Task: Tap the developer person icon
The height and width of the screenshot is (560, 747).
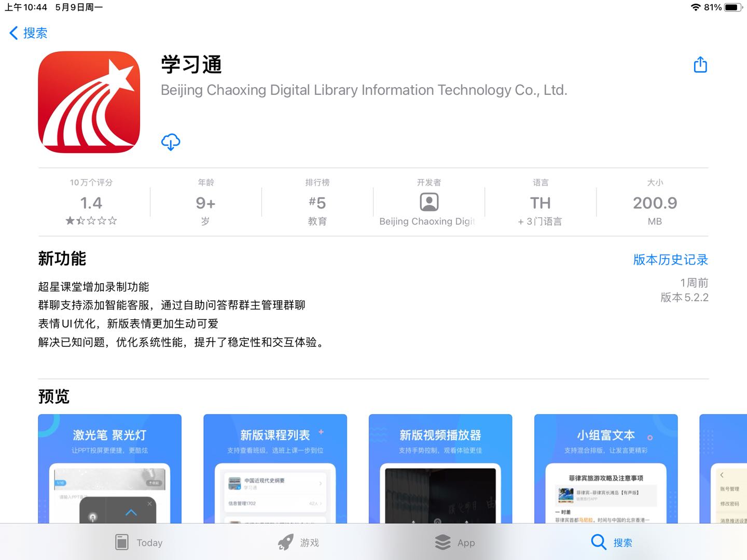Action: [429, 202]
